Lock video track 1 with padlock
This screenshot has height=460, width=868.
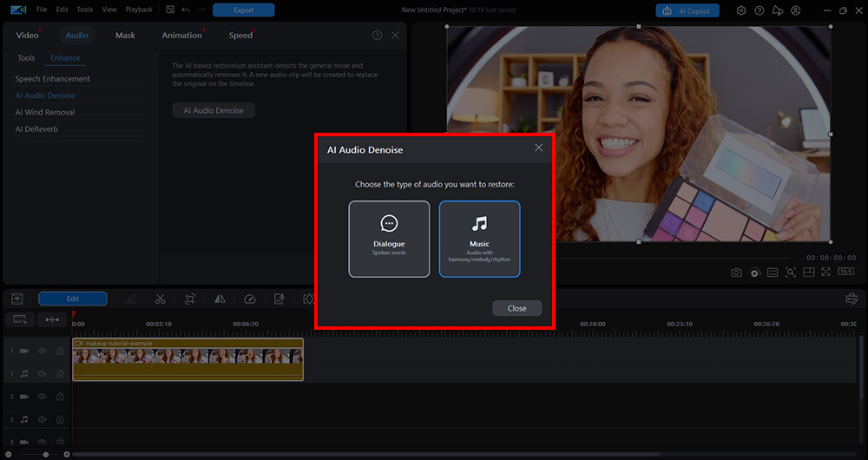pyautogui.click(x=60, y=352)
